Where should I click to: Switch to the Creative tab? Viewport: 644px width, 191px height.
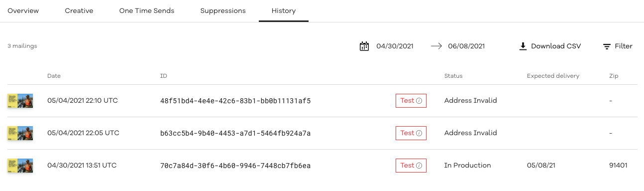pyautogui.click(x=79, y=10)
